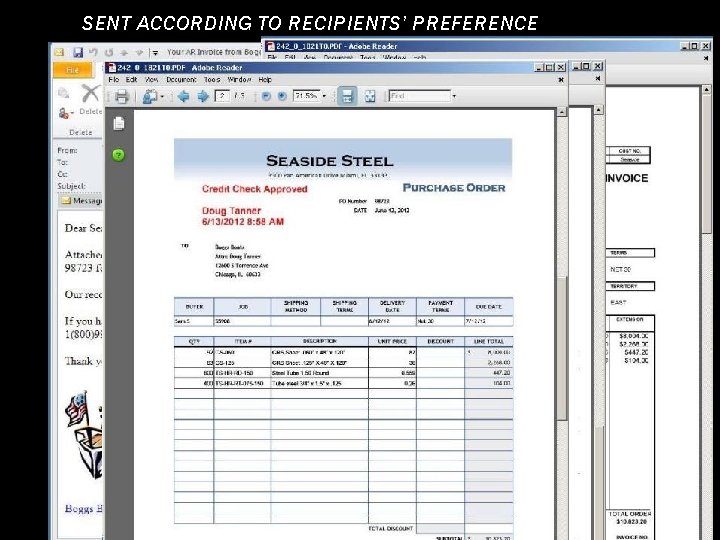Click the Save icon in Outlook quick access

(78, 52)
